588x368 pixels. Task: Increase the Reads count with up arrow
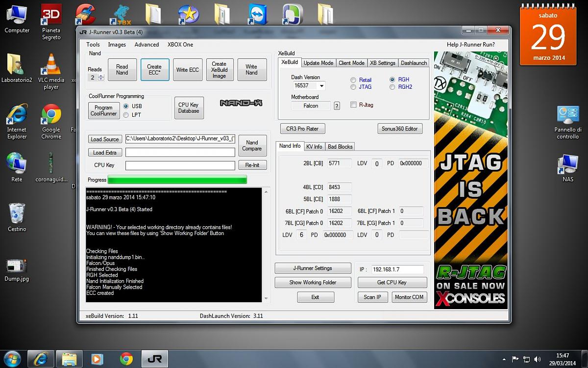(x=101, y=76)
